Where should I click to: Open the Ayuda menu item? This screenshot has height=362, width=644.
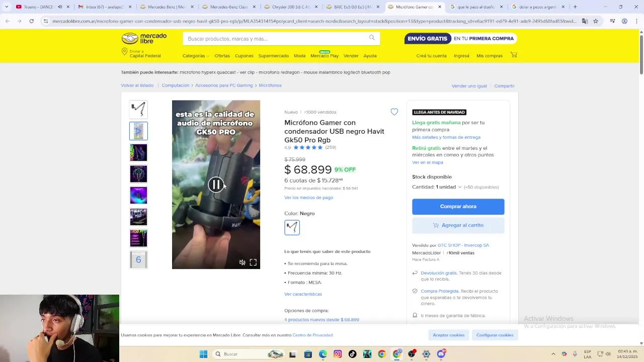click(370, 56)
